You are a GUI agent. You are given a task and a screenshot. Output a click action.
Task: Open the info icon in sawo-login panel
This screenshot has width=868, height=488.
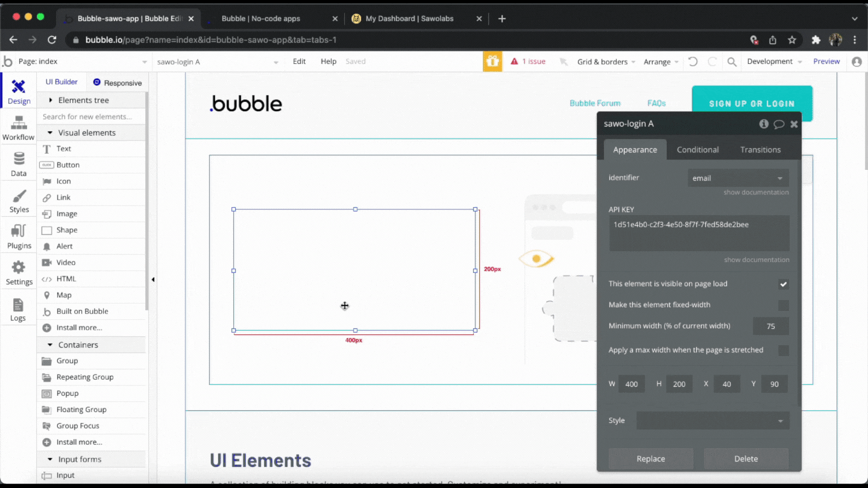click(764, 124)
